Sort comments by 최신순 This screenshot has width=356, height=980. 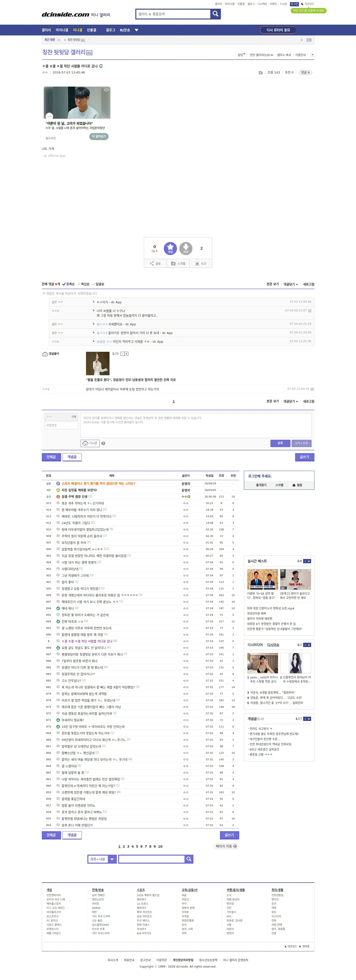point(83,284)
